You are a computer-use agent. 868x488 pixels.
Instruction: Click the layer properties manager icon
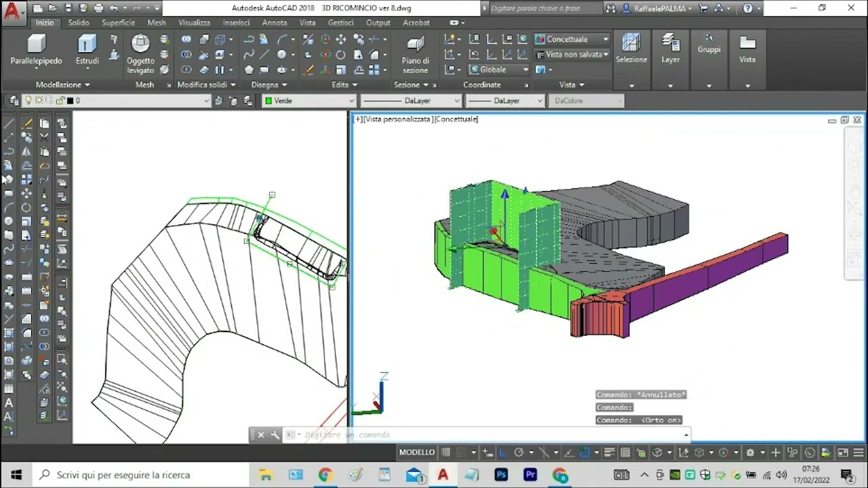[x=14, y=100]
